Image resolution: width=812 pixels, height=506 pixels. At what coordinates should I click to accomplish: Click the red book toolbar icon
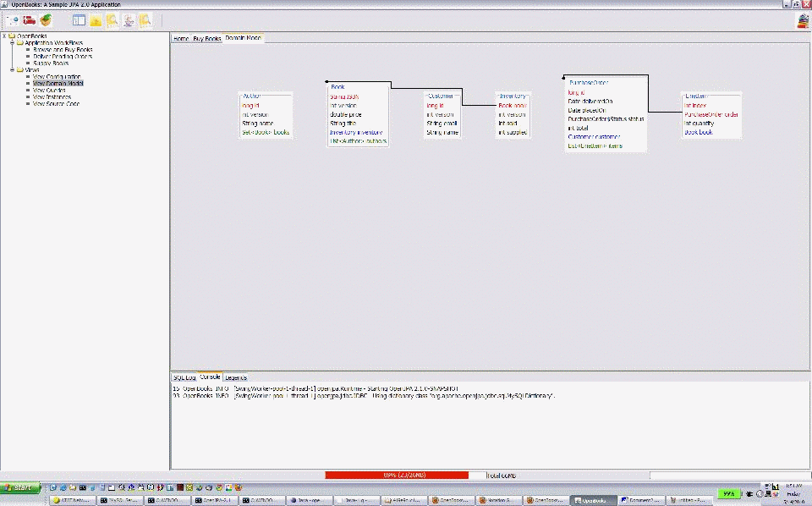28,20
